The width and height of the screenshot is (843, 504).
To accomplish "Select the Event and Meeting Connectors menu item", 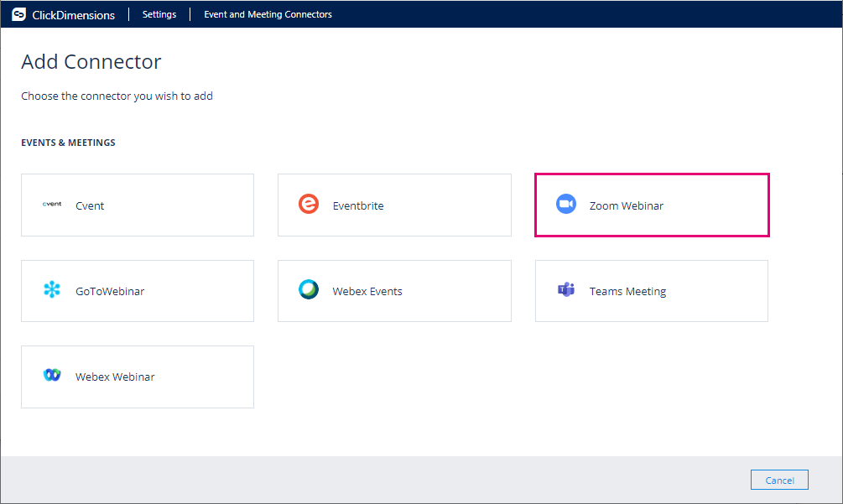I will (268, 13).
